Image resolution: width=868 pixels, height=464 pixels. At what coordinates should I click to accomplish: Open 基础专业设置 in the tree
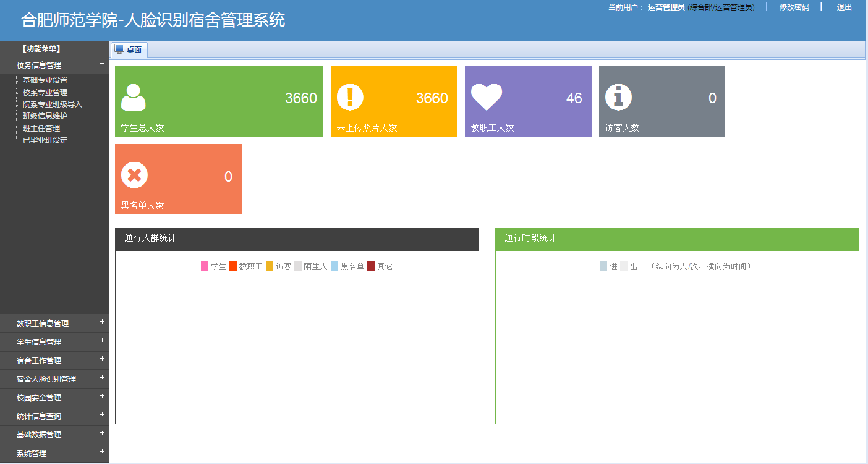pos(45,80)
